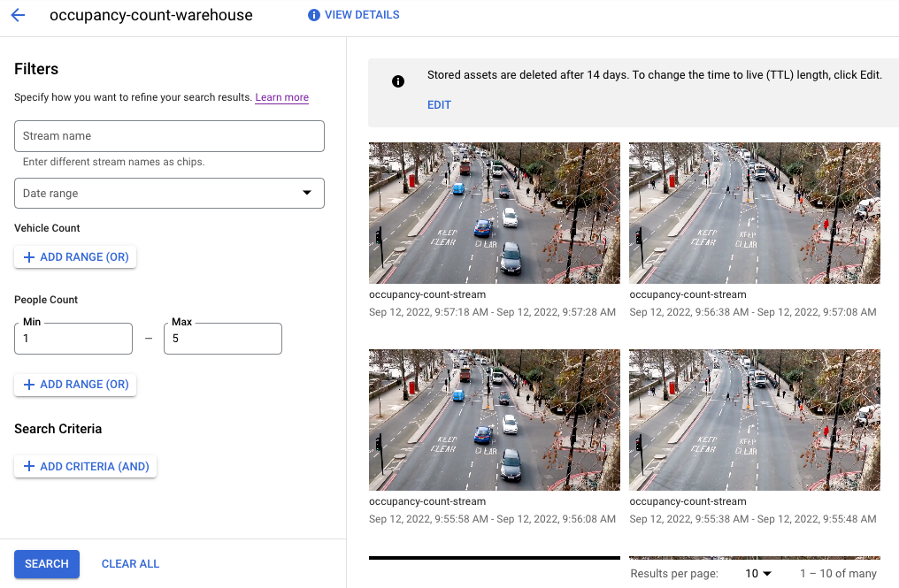Open the Learn more link

[x=281, y=97]
